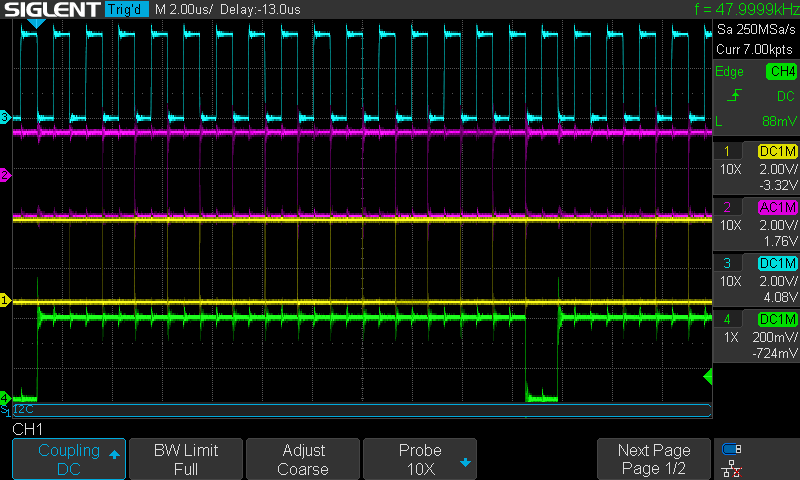Click the S1 serial decode marker
Screen dimensions: 800x480
click(5, 410)
